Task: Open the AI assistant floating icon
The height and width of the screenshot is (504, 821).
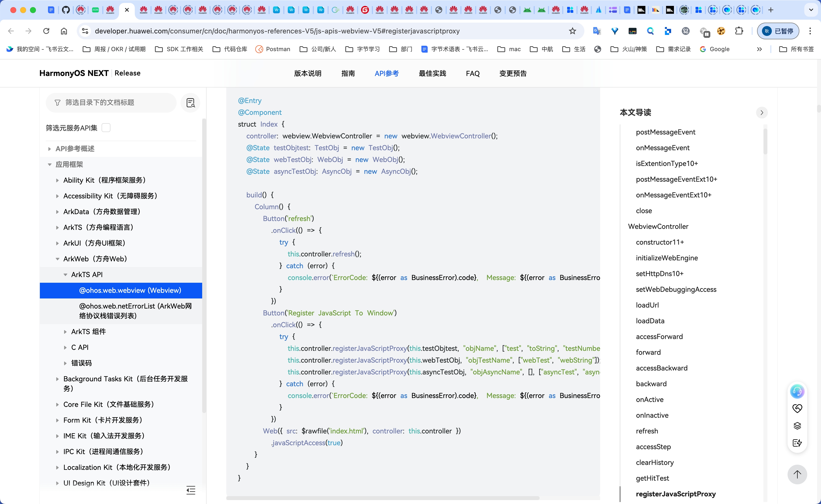Action: (x=797, y=391)
